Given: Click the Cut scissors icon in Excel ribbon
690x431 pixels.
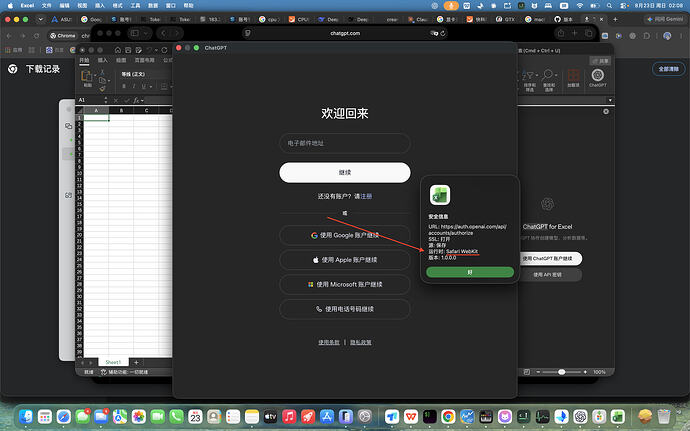Looking at the screenshot, I should [x=103, y=72].
